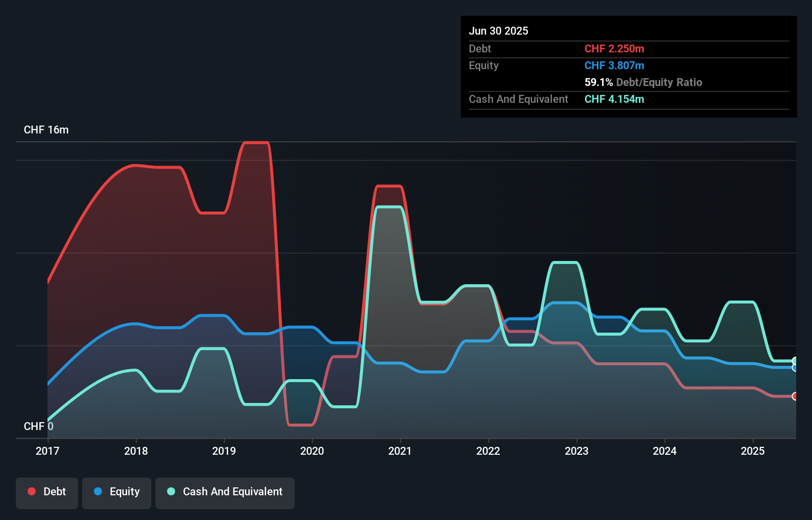Select the teal Cash endpoint marker
Image resolution: width=812 pixels, height=520 pixels.
[795, 359]
